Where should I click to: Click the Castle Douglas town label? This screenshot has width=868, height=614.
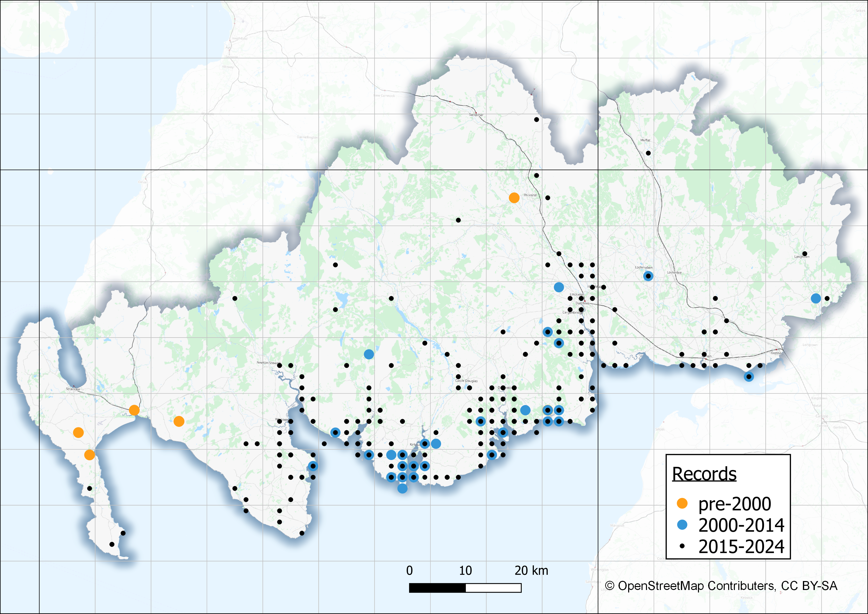coord(466,381)
